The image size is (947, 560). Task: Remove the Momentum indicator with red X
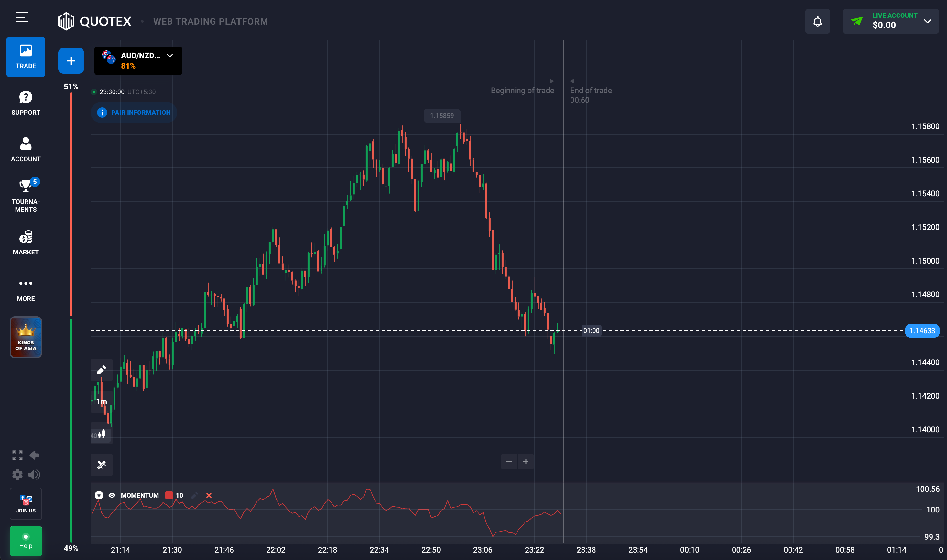[x=209, y=495]
